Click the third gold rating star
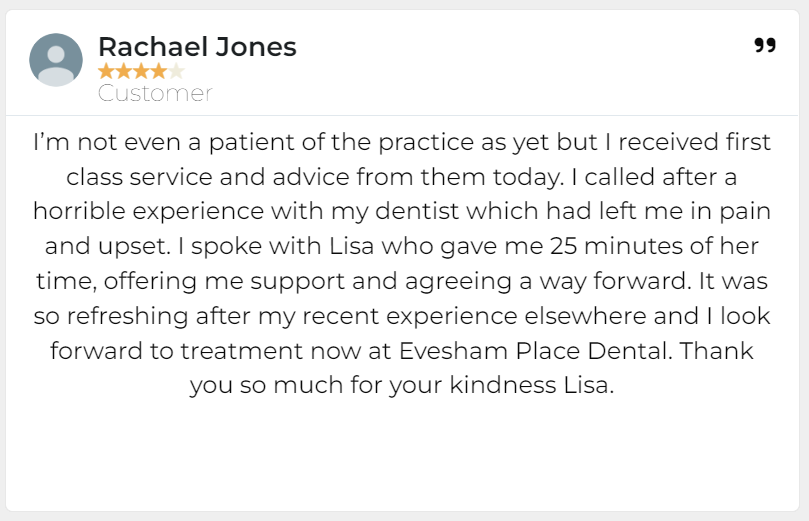The image size is (809, 521). [141, 71]
